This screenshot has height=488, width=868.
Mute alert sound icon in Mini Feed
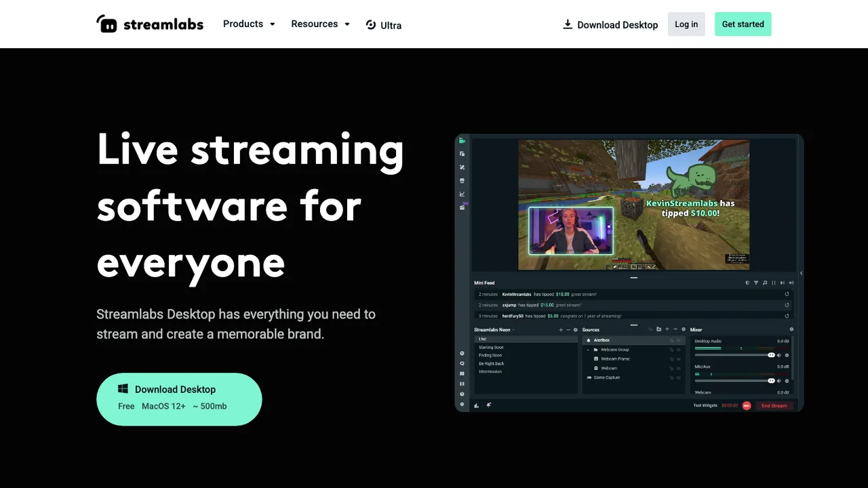pyautogui.click(x=791, y=283)
